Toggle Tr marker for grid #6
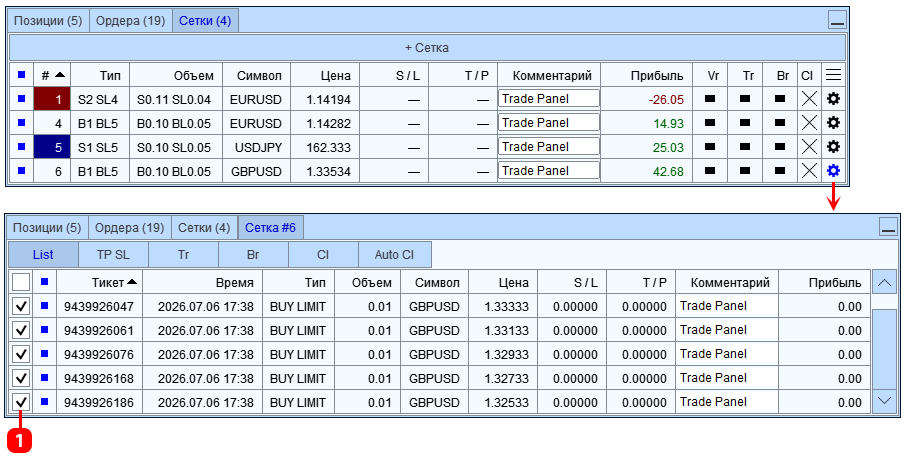Screen dimensions: 910x463 [745, 171]
